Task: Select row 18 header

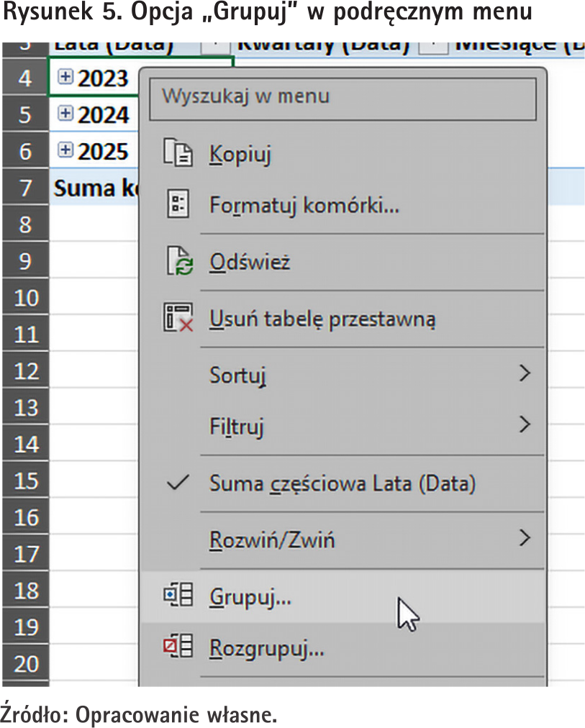Action: point(26,591)
